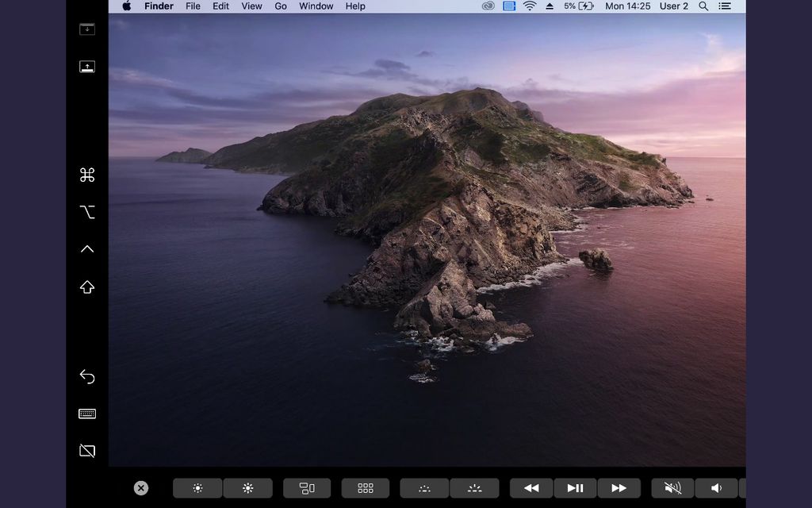Image resolution: width=812 pixels, height=508 pixels.
Task: Open Spotlight search in the menu bar
Action: point(703,6)
